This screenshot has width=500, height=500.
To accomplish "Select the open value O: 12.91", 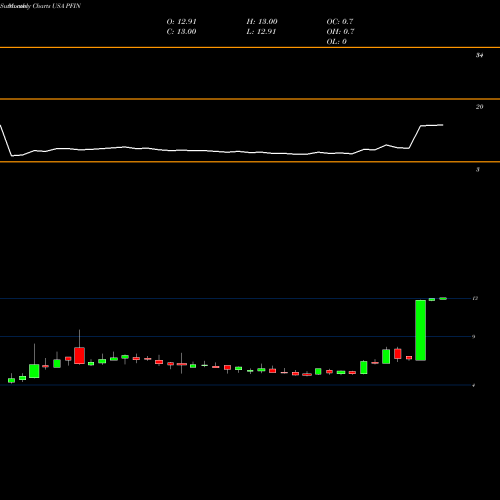I will [x=181, y=22].
